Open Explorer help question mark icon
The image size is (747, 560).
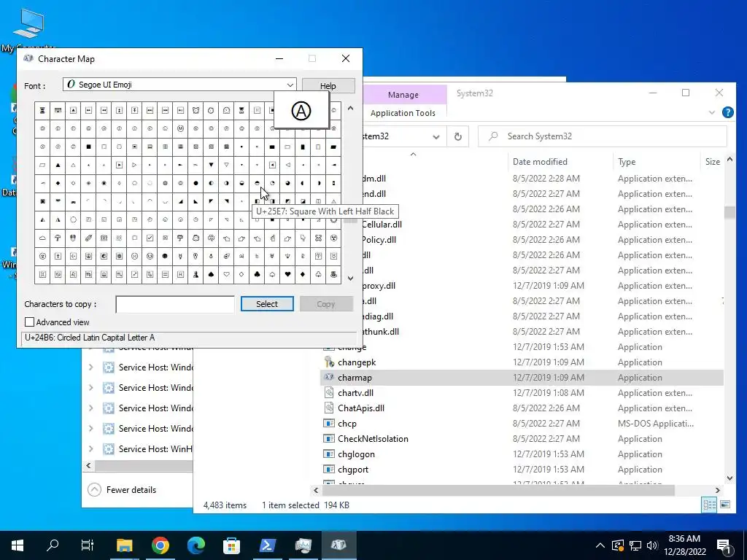coord(727,112)
